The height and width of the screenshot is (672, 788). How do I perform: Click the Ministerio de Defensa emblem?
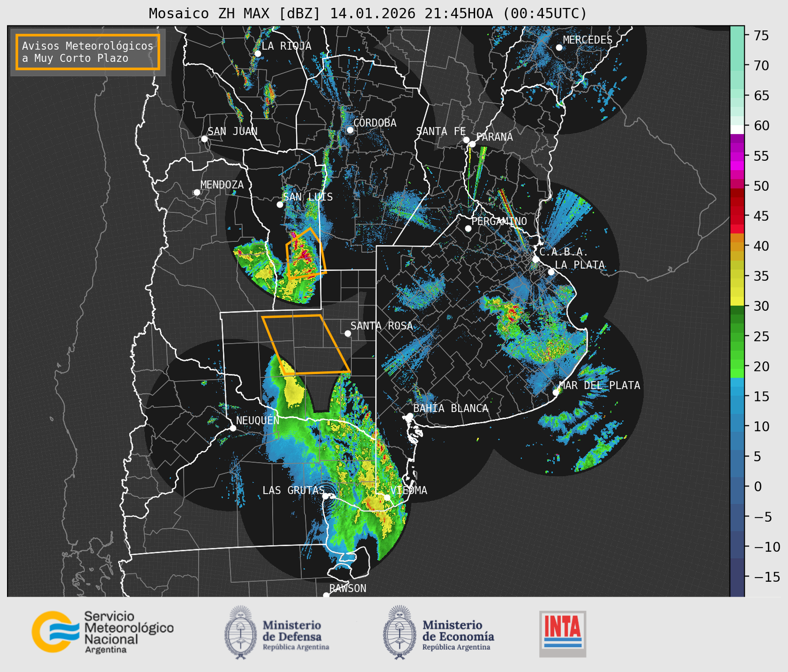tap(241, 632)
